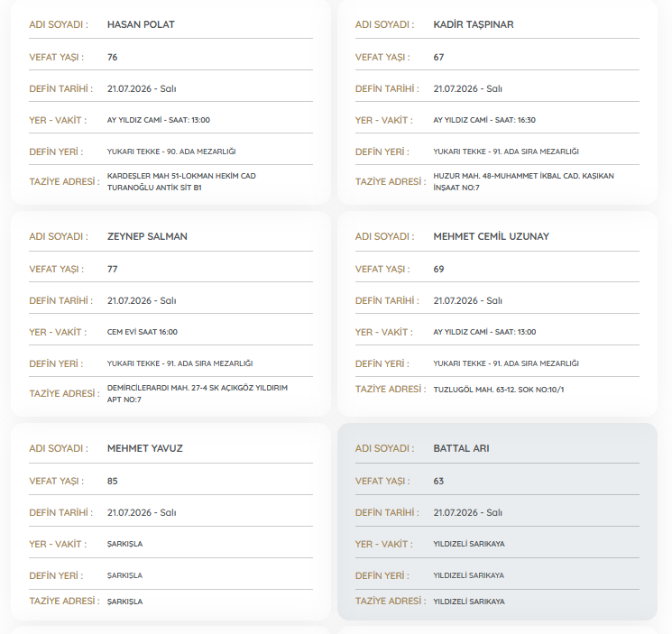Select Battal Arı's YER - VAKİT value

(469, 544)
